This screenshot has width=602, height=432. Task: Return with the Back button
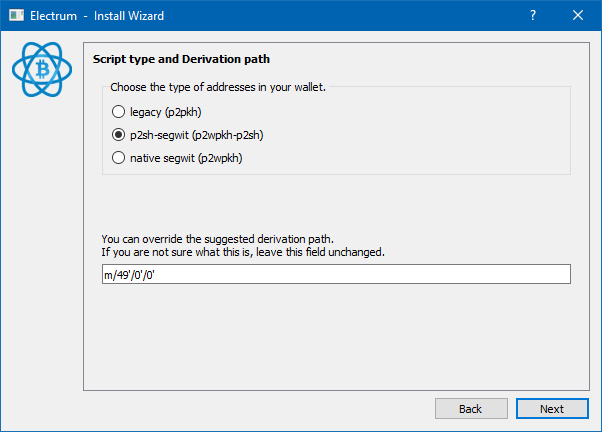coord(471,409)
